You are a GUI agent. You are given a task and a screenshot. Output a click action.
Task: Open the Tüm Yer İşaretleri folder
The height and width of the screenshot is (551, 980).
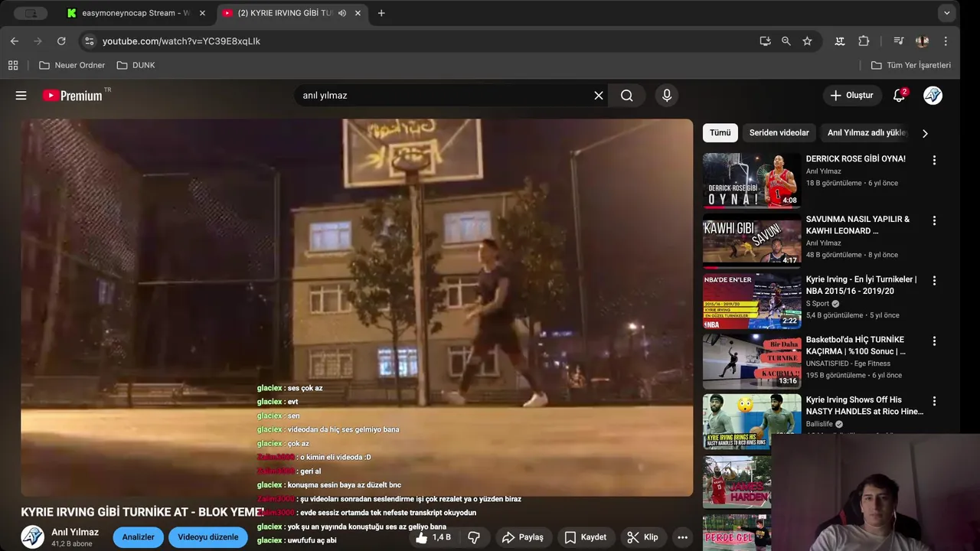pyautogui.click(x=911, y=65)
